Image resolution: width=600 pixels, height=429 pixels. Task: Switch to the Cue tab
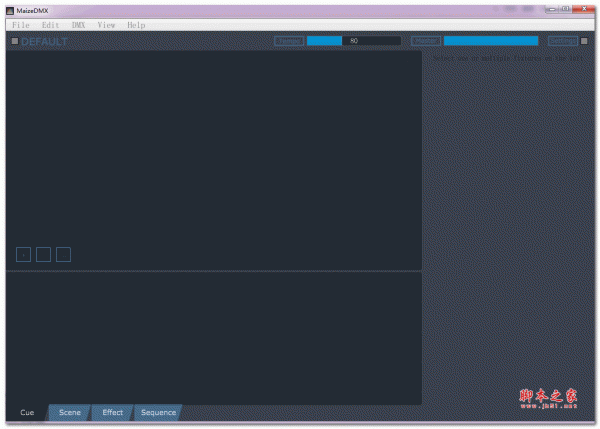[x=27, y=412]
